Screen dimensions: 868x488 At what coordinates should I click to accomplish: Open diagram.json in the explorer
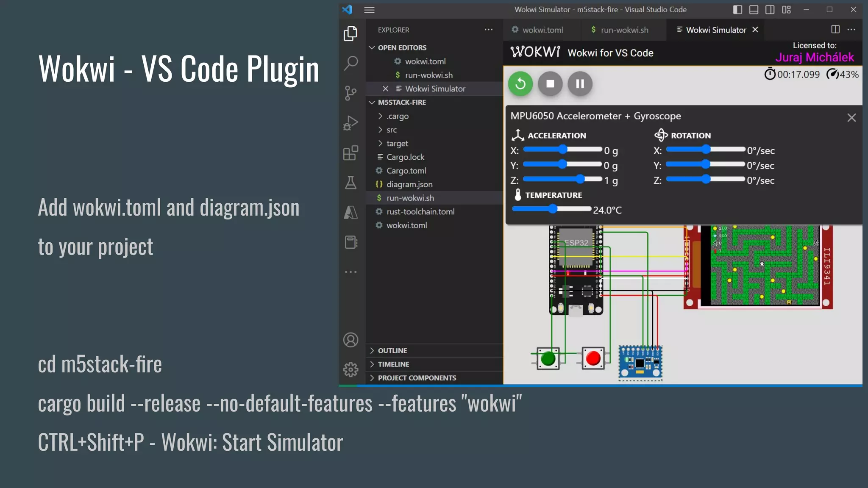409,185
